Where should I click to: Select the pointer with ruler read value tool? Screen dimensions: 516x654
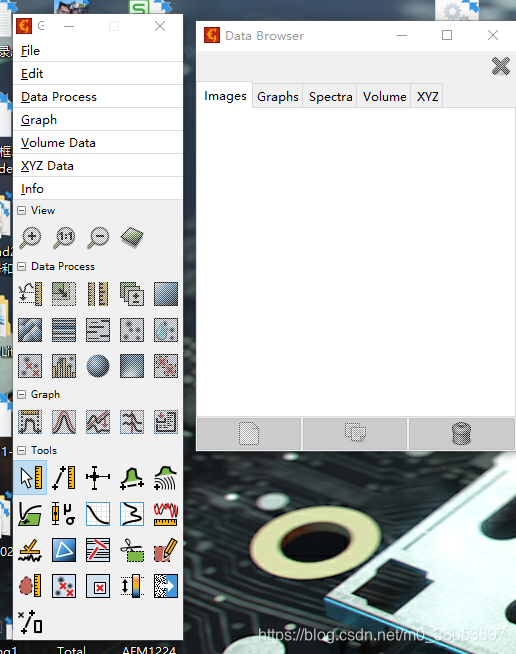coord(30,478)
